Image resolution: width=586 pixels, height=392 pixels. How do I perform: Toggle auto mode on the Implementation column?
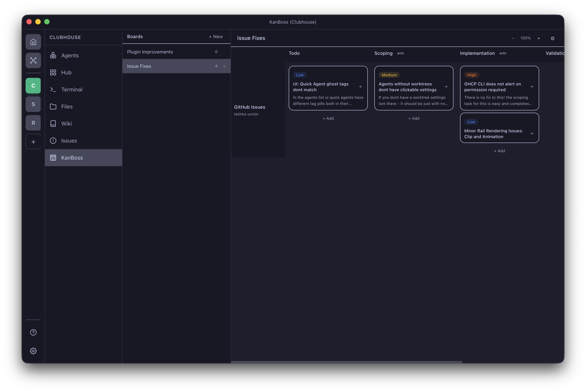click(x=503, y=53)
